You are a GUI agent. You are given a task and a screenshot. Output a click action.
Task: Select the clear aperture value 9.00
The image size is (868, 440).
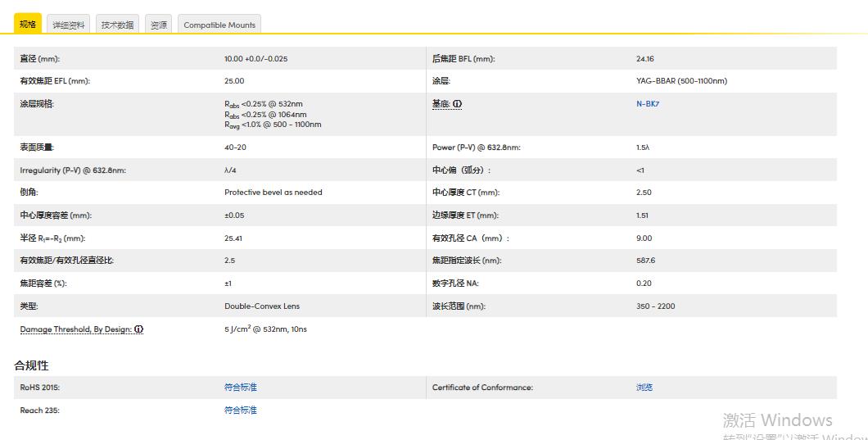click(x=644, y=238)
